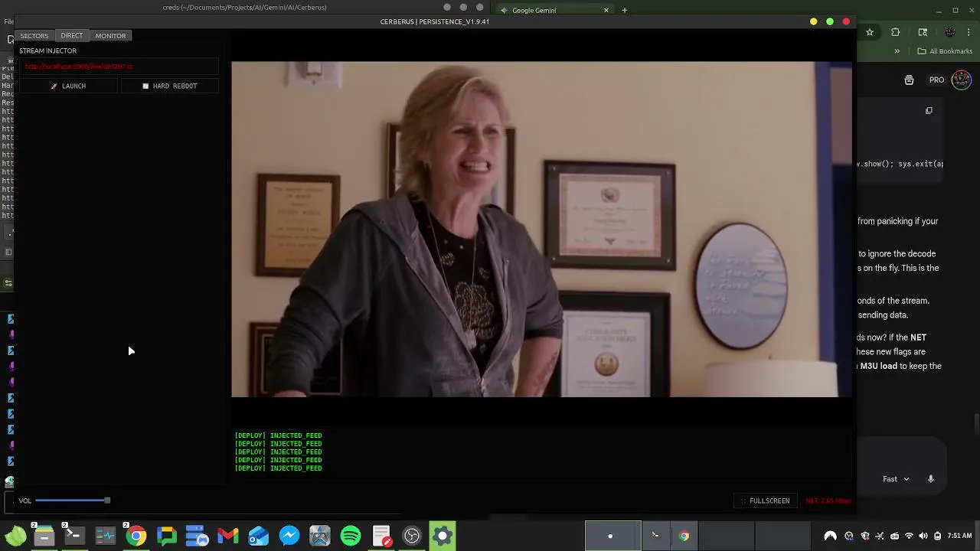Adjust the VOL slider handle
980x551 pixels.
point(107,500)
